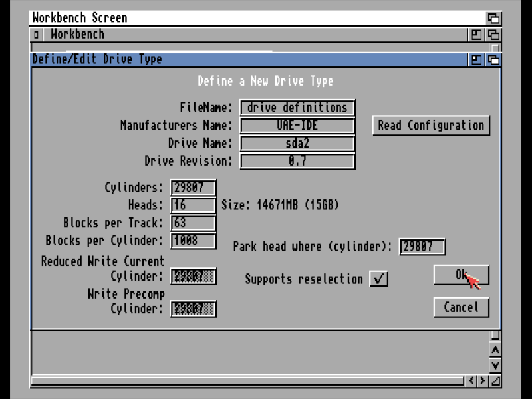532x399 pixels.
Task: Select the FileName field showing drive definitions
Action: point(297,108)
